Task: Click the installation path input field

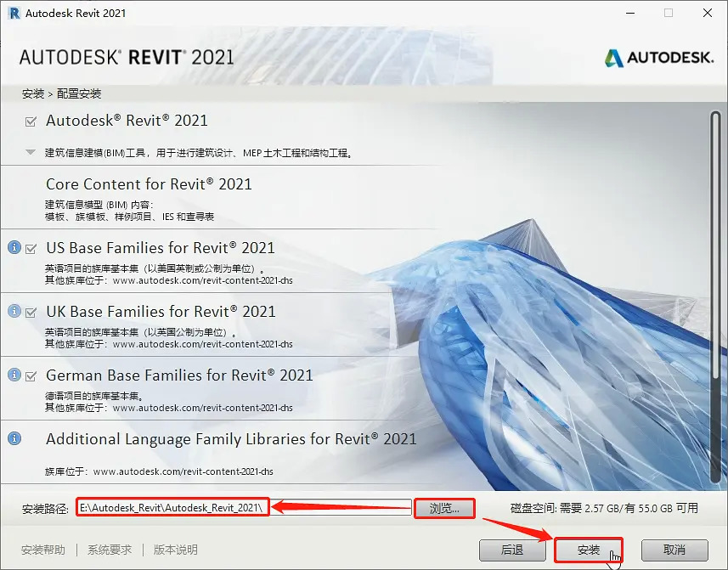Action: pos(212,507)
